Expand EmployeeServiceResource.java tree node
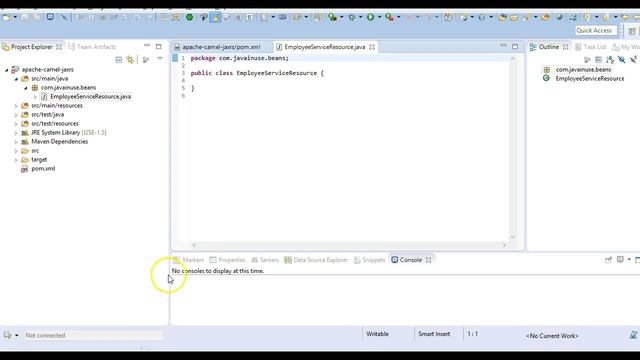This screenshot has width=640, height=360. (35, 97)
